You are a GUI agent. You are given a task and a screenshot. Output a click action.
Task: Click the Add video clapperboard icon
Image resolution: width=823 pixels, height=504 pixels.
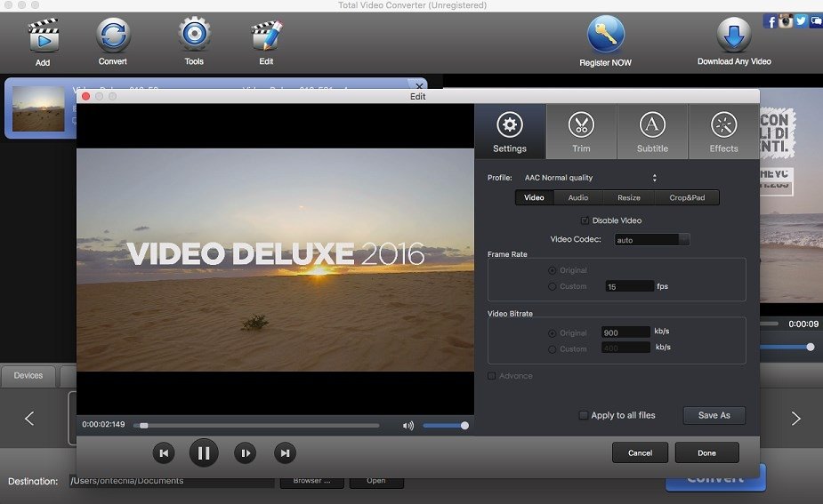point(43,36)
